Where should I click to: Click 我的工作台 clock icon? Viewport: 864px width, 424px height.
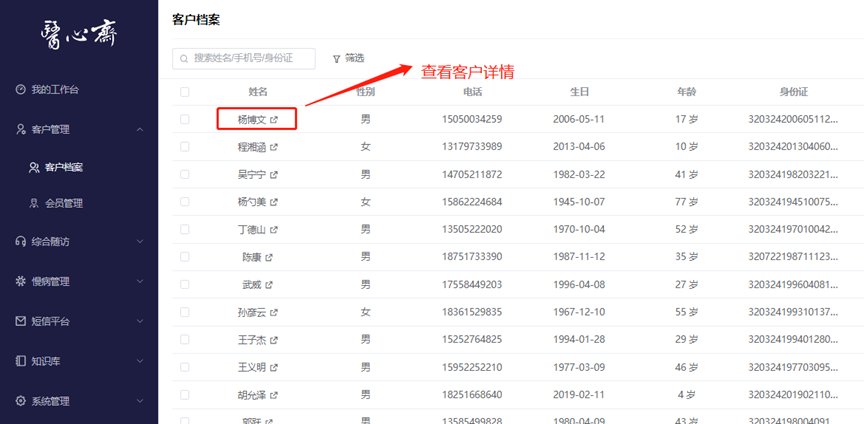(x=21, y=89)
